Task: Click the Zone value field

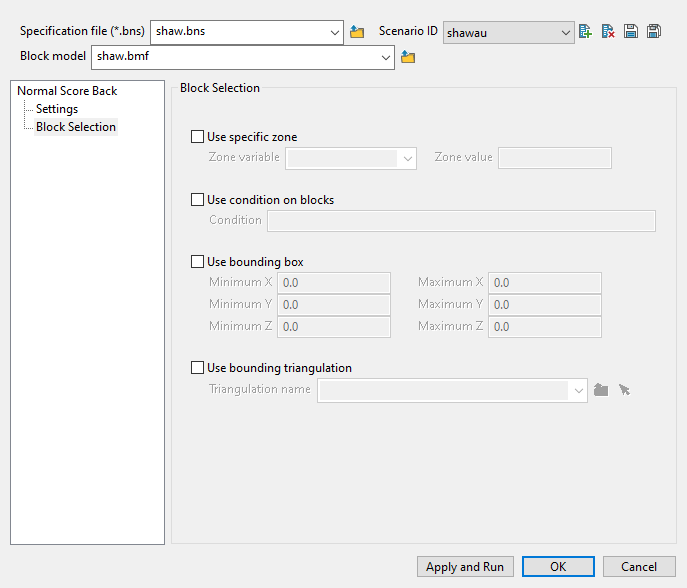Action: pyautogui.click(x=555, y=158)
